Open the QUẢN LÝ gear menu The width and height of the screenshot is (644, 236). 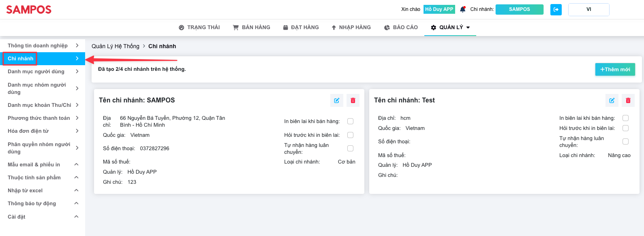pyautogui.click(x=450, y=27)
